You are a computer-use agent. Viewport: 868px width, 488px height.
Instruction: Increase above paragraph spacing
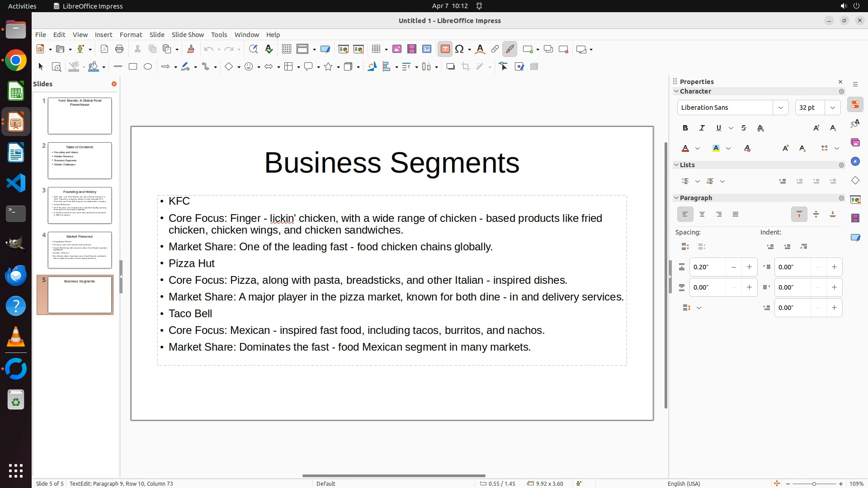coord(749,267)
